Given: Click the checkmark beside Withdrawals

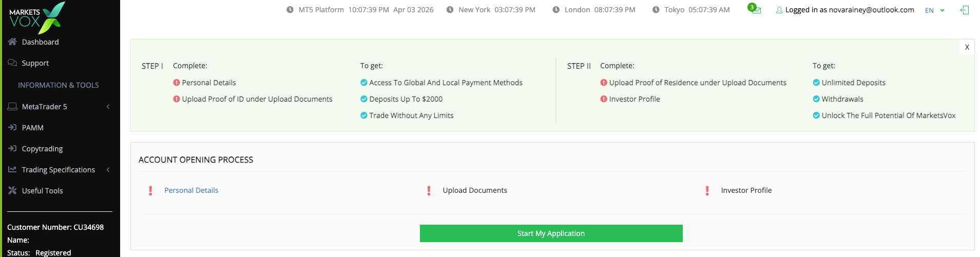Looking at the screenshot, I should (x=816, y=99).
